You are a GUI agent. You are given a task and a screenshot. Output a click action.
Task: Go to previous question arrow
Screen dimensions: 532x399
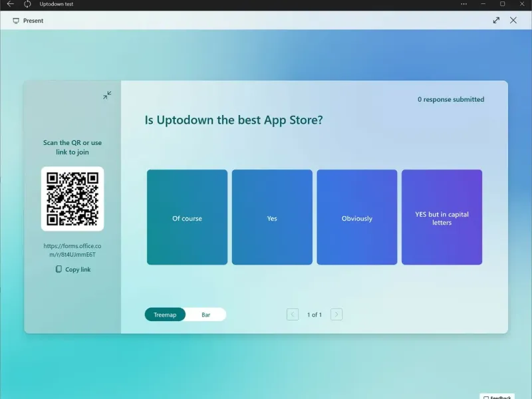293,315
